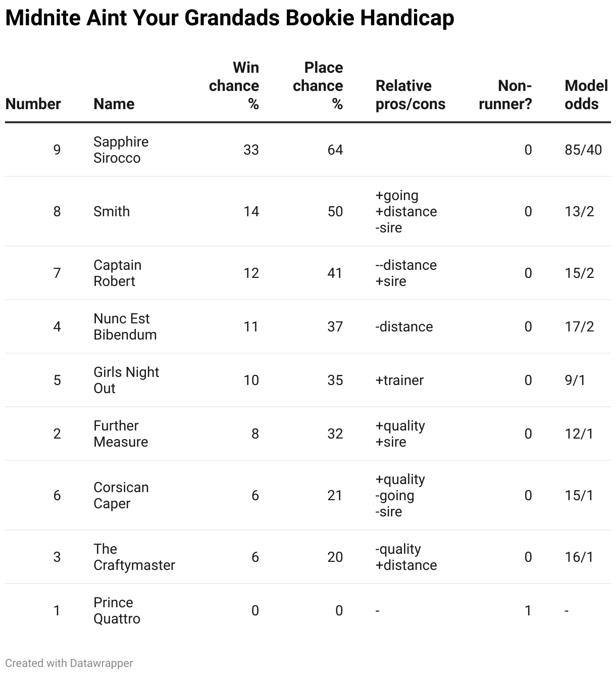
Task: Click the 'Number' column header
Action: 33,104
